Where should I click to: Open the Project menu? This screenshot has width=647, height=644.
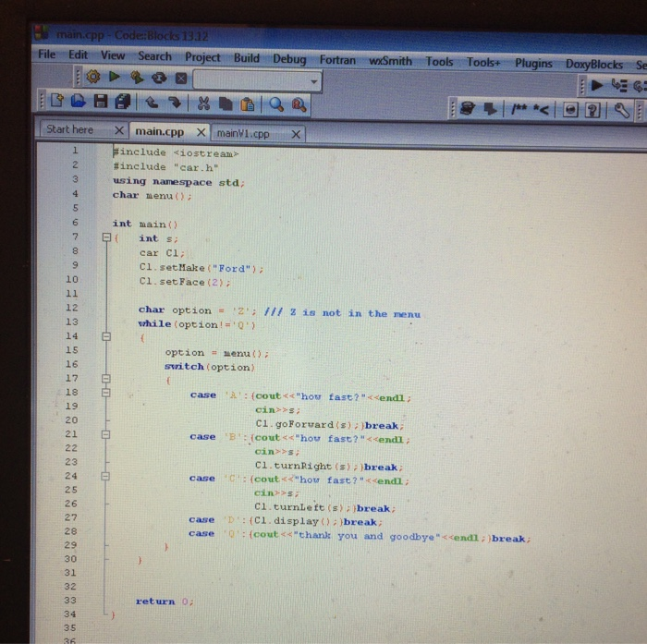coord(202,57)
